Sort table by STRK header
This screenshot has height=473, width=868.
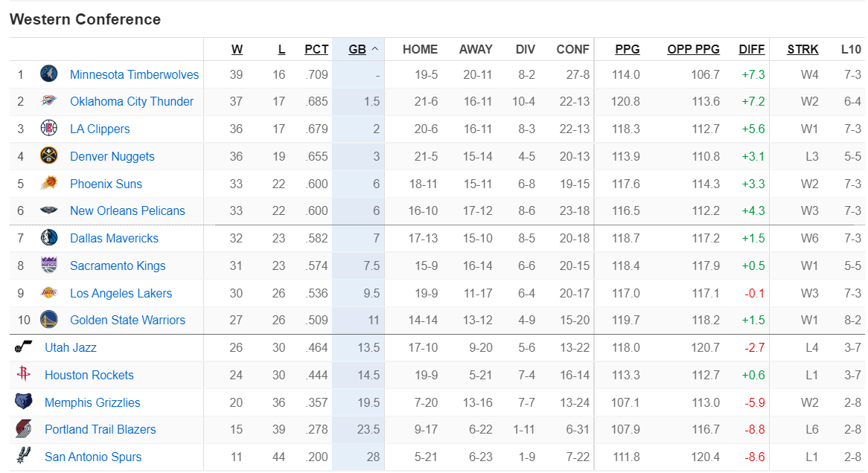coord(802,49)
